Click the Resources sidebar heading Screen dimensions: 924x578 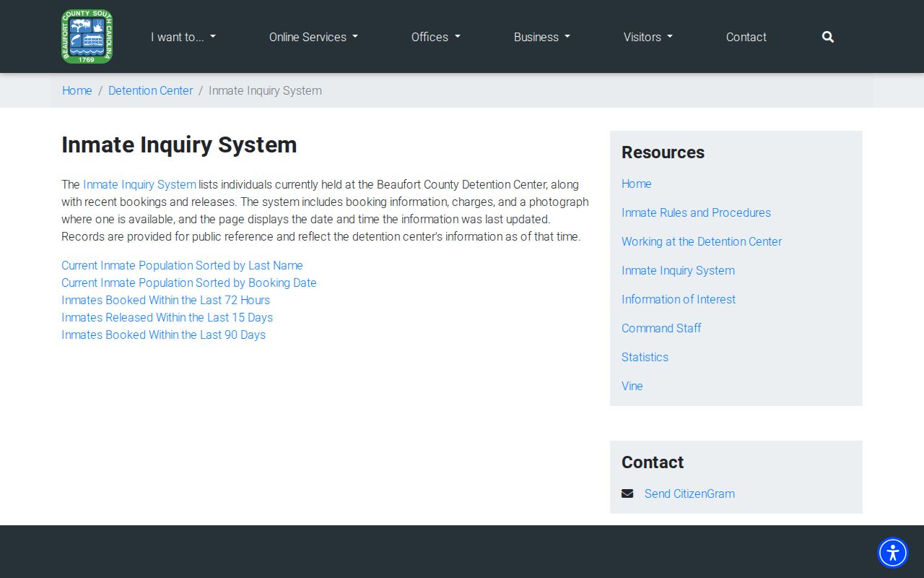(x=663, y=152)
